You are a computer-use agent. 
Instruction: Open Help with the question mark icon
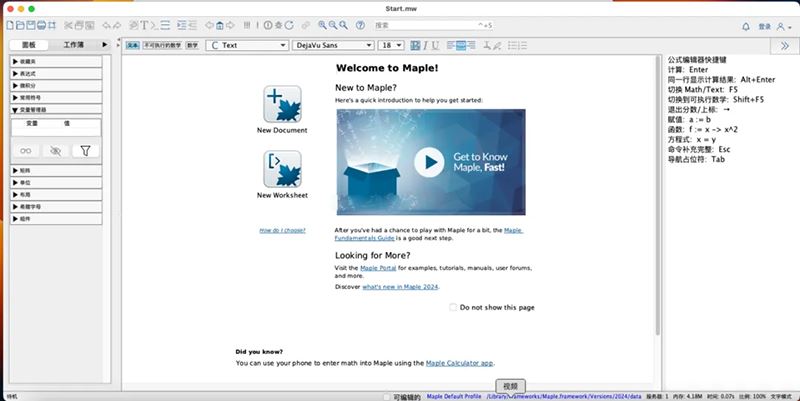coord(360,25)
